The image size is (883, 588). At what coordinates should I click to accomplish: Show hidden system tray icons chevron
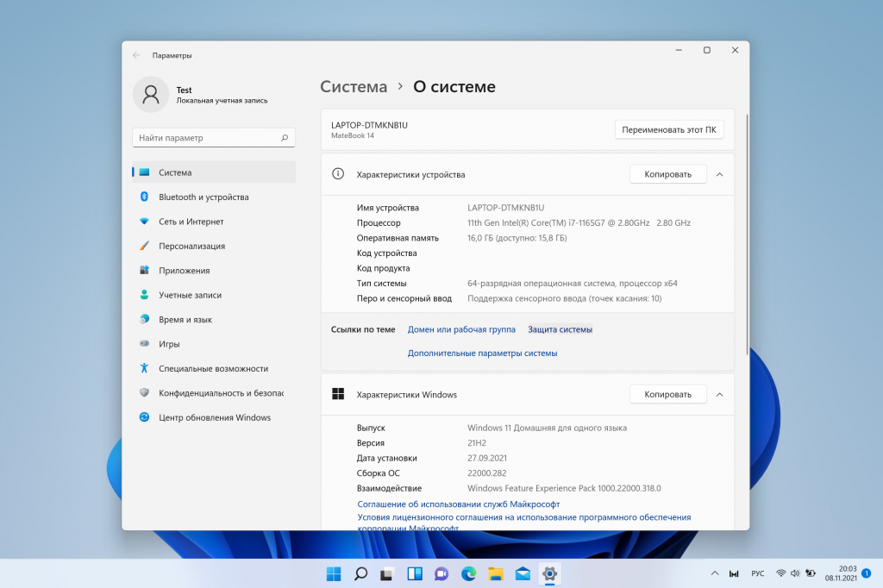click(x=714, y=573)
